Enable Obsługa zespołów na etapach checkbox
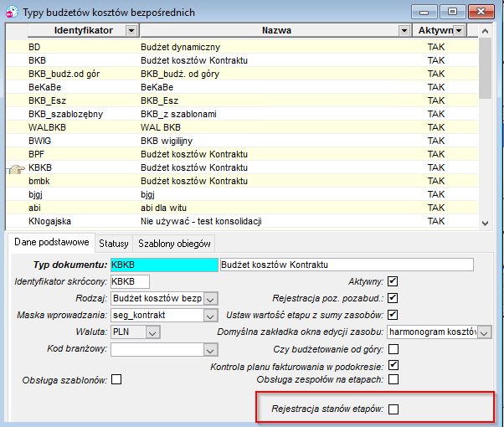The width and height of the screenshot is (504, 427). [393, 379]
